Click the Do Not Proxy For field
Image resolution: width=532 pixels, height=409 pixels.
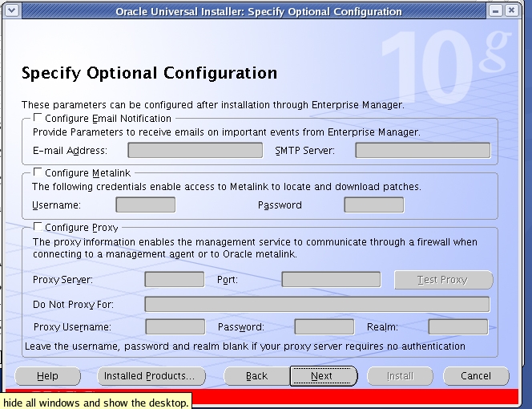(317, 304)
